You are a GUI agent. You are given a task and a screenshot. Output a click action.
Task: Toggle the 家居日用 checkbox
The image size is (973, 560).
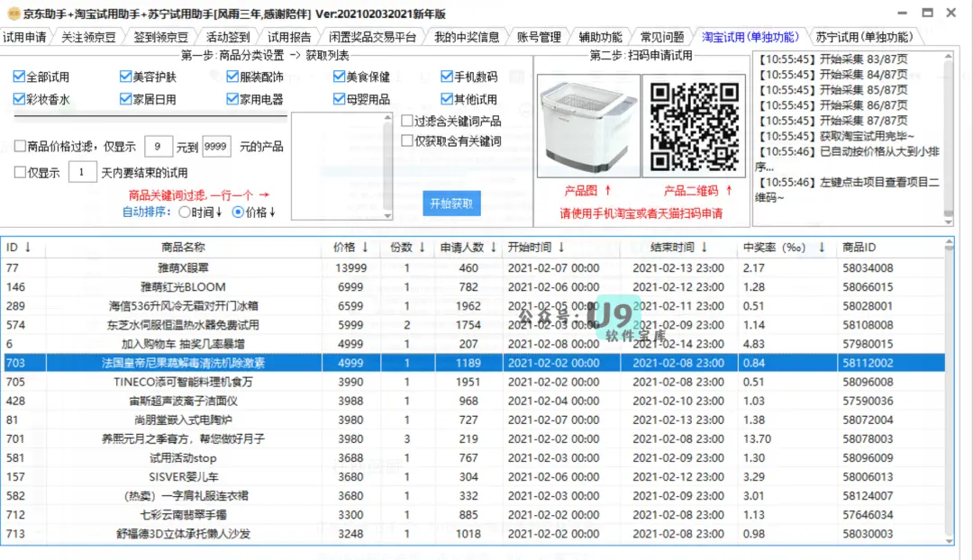[125, 99]
